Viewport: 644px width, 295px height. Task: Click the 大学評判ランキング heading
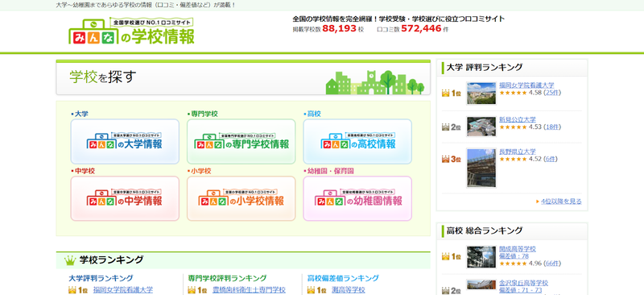101,279
